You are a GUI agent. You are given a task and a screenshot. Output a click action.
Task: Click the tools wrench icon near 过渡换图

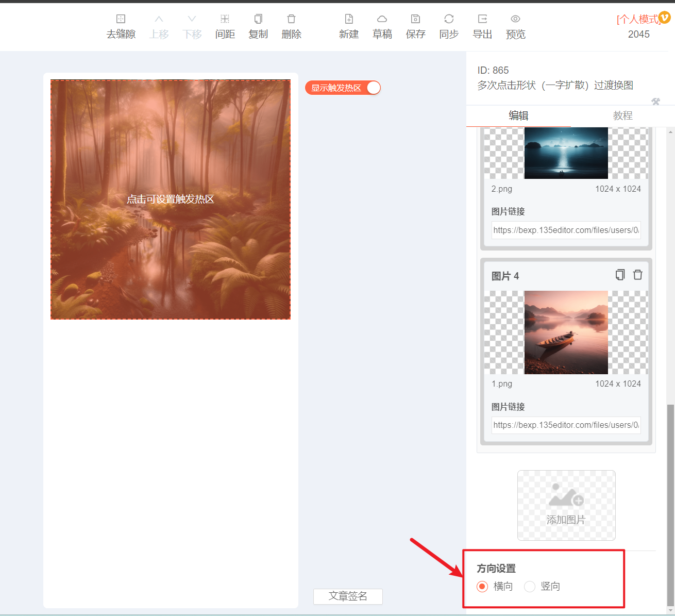(x=655, y=102)
